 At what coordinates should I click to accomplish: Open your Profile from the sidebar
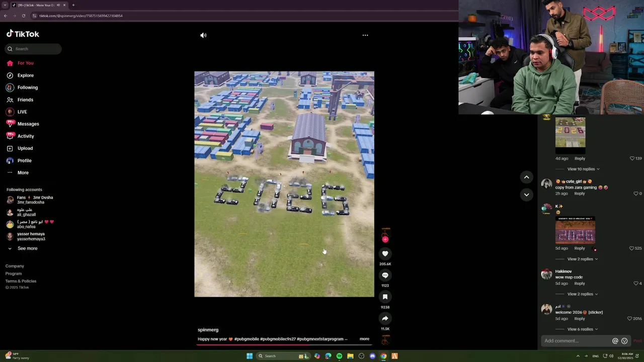(x=19, y=160)
